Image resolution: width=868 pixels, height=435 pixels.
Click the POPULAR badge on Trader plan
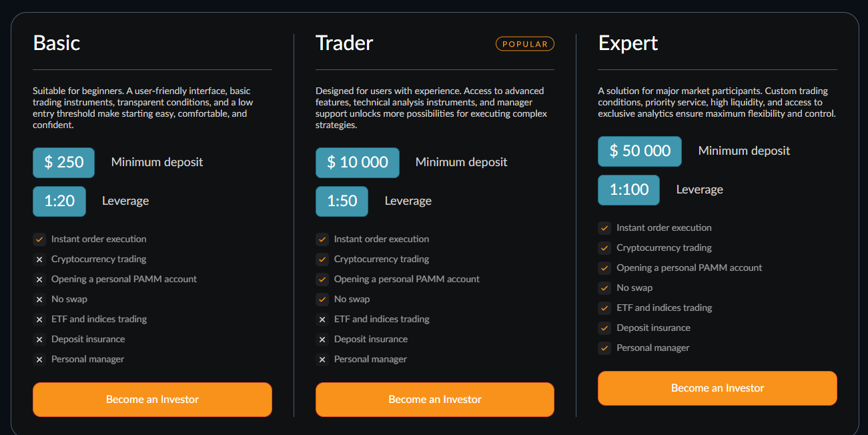point(525,44)
